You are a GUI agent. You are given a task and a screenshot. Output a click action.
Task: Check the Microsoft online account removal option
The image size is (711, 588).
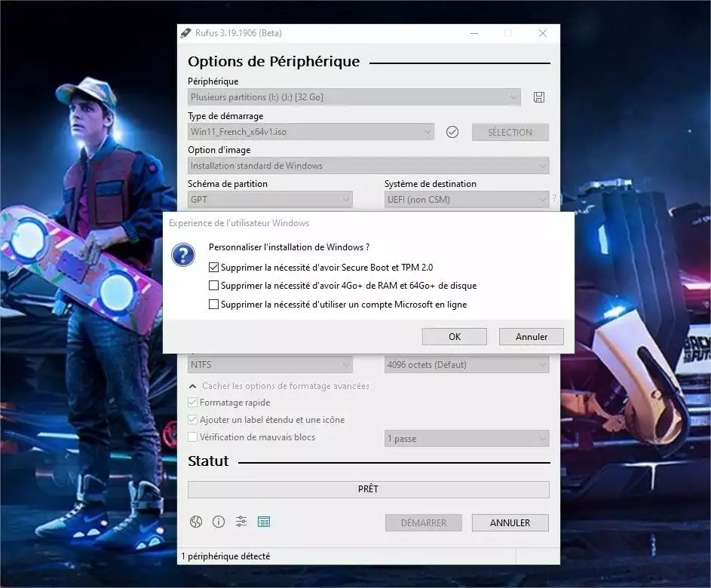pos(213,304)
